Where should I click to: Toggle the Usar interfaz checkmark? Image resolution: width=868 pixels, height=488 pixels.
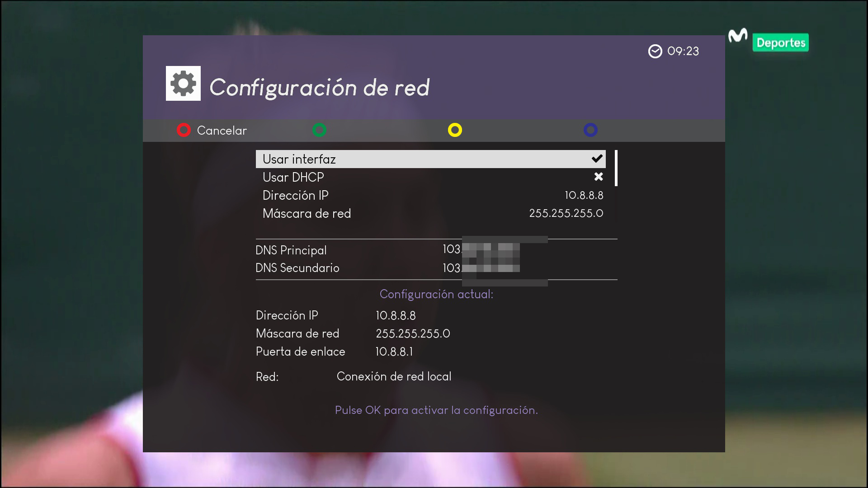[x=597, y=159]
